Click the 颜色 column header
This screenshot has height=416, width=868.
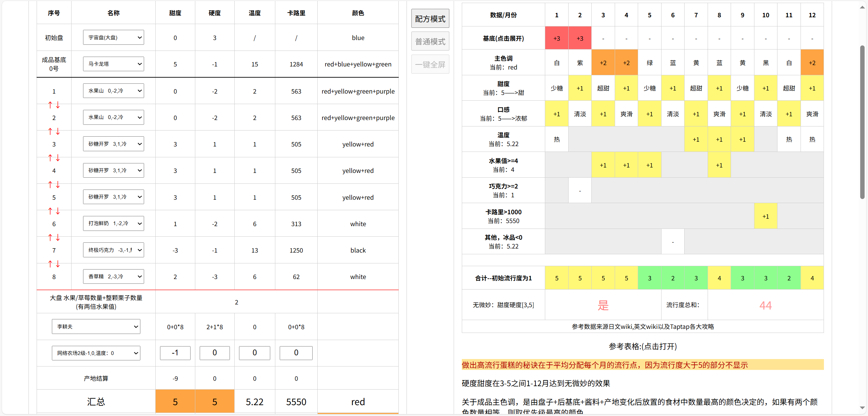358,13
